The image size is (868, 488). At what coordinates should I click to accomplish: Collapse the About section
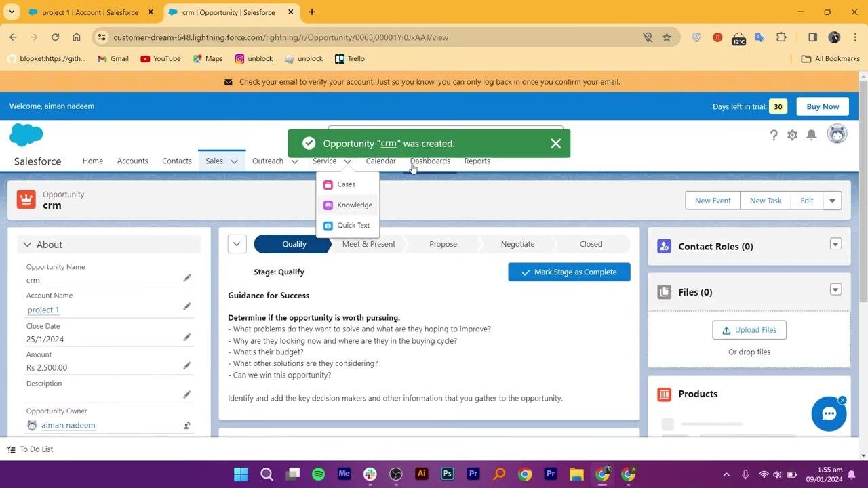click(x=27, y=245)
